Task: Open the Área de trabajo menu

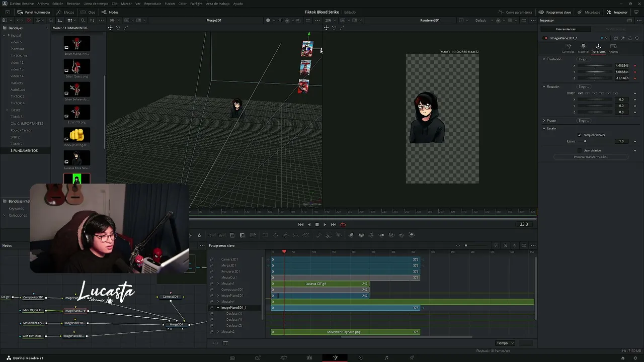Action: (x=218, y=4)
